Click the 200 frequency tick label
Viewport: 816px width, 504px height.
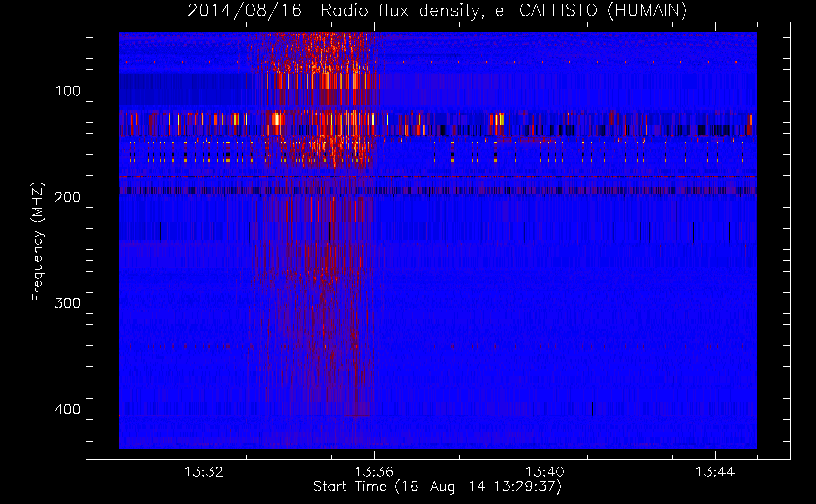pyautogui.click(x=68, y=197)
